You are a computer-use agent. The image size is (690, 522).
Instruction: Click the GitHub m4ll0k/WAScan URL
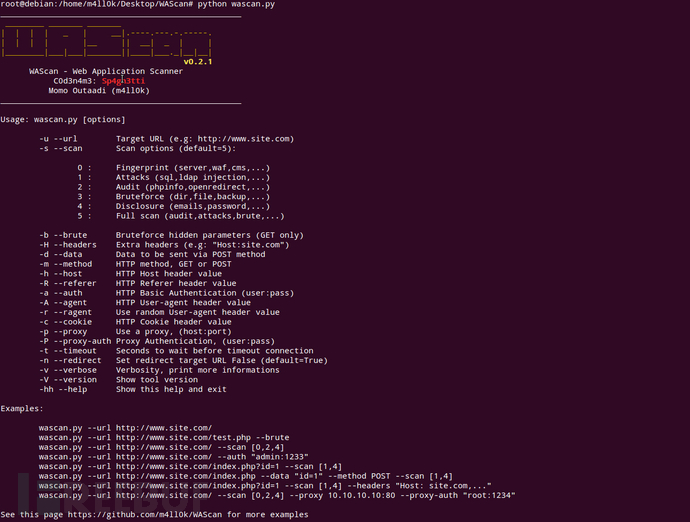[x=145, y=515]
